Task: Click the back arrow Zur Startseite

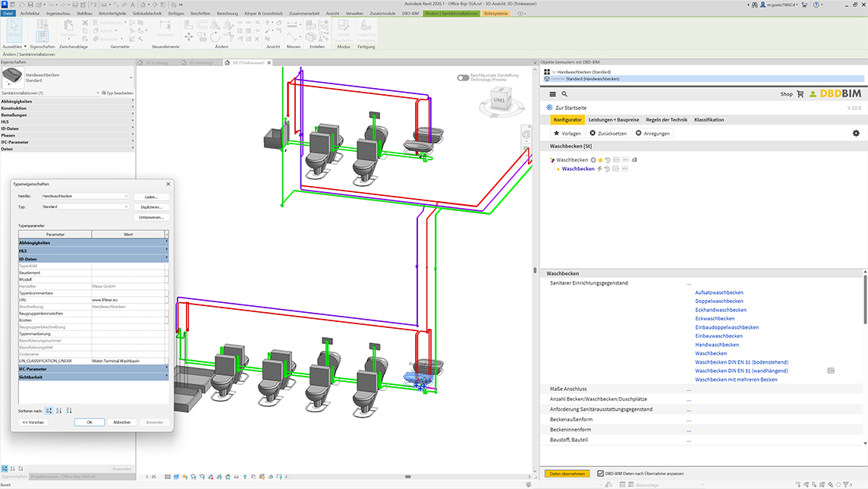Action: (549, 108)
